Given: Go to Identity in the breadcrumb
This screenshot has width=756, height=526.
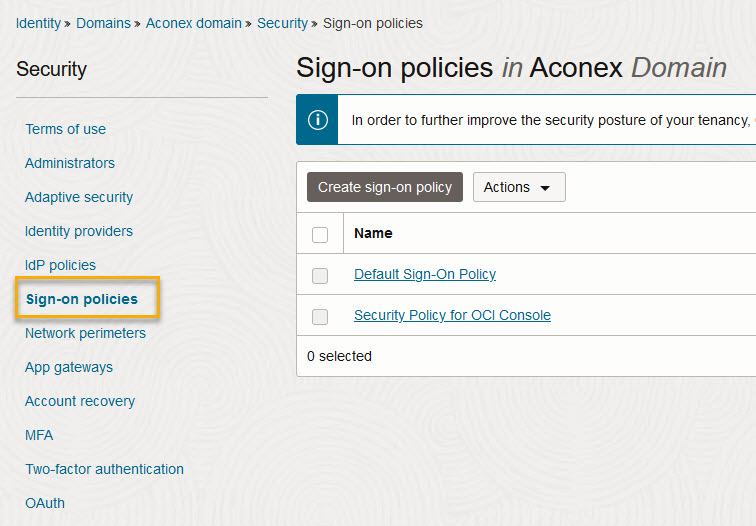Looking at the screenshot, I should [38, 23].
